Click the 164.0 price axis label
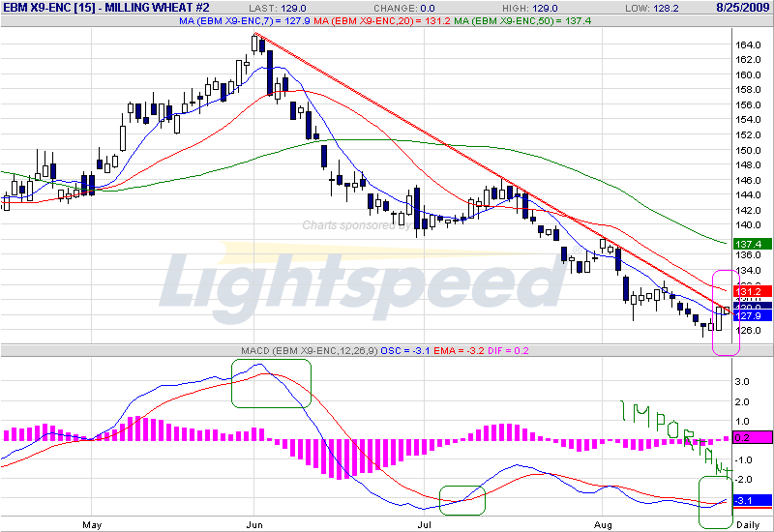774x532 pixels. [x=748, y=44]
